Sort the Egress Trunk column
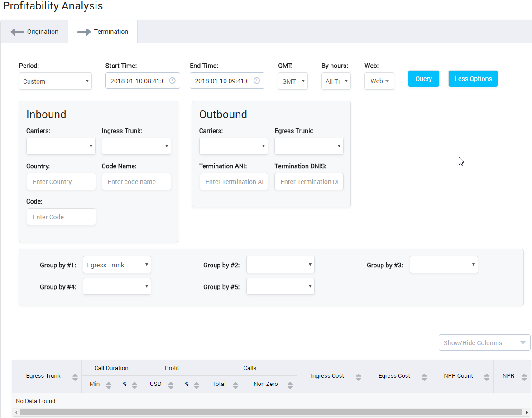532x418 pixels. pyautogui.click(x=75, y=376)
